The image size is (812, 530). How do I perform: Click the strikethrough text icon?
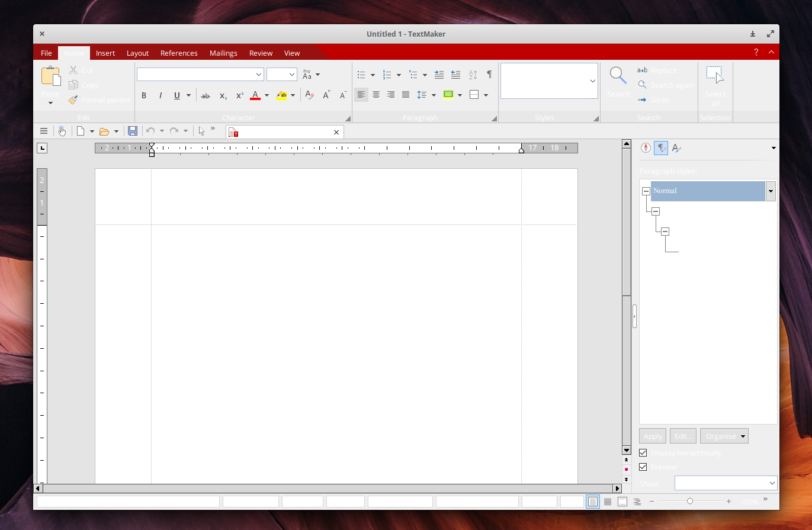click(206, 95)
